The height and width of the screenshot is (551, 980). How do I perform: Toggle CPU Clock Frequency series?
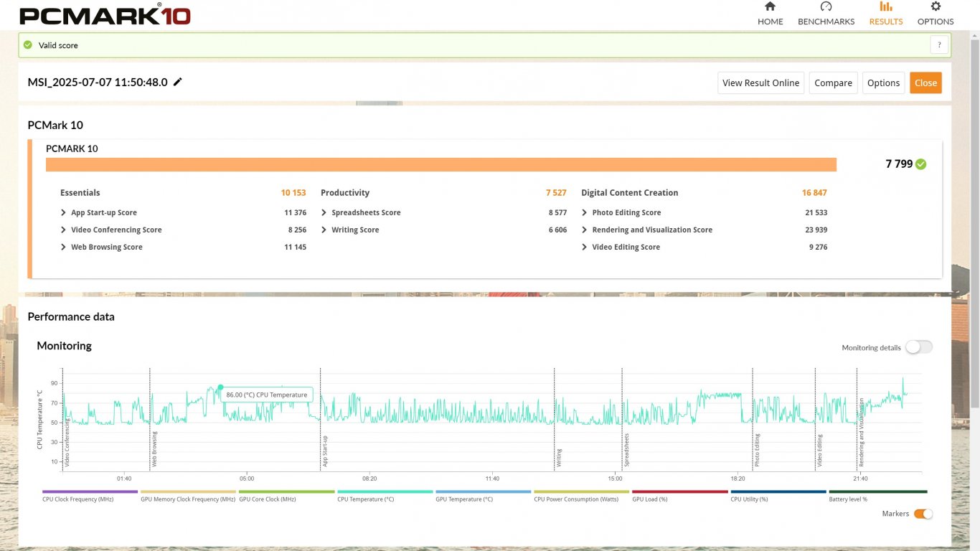[x=90, y=496]
